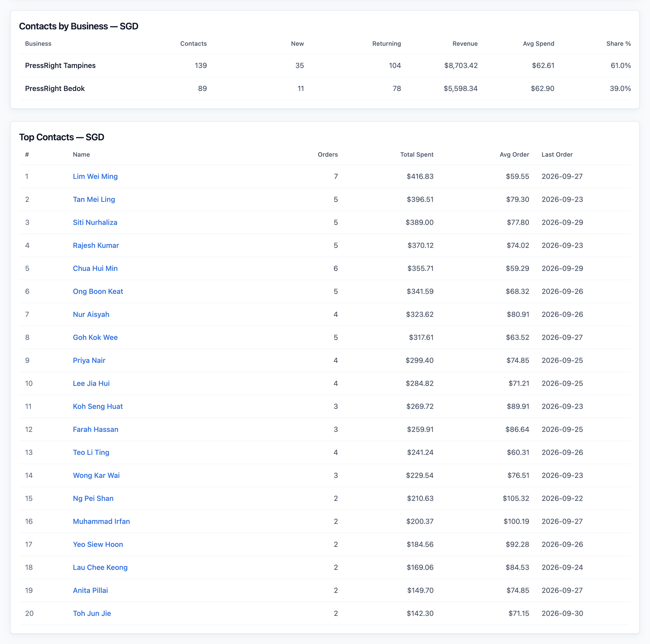This screenshot has width=650, height=644.
Task: Open Ong Boon Keat contact link
Action: click(98, 291)
